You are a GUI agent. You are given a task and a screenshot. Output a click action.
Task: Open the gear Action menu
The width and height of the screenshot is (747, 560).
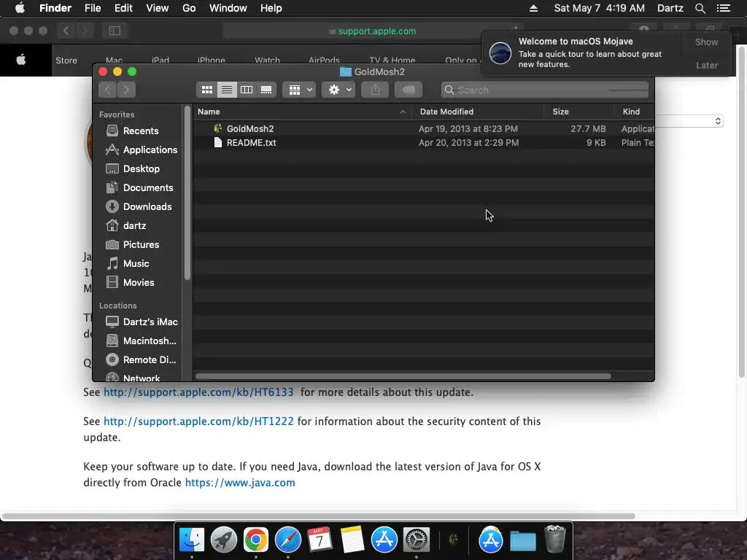click(338, 90)
